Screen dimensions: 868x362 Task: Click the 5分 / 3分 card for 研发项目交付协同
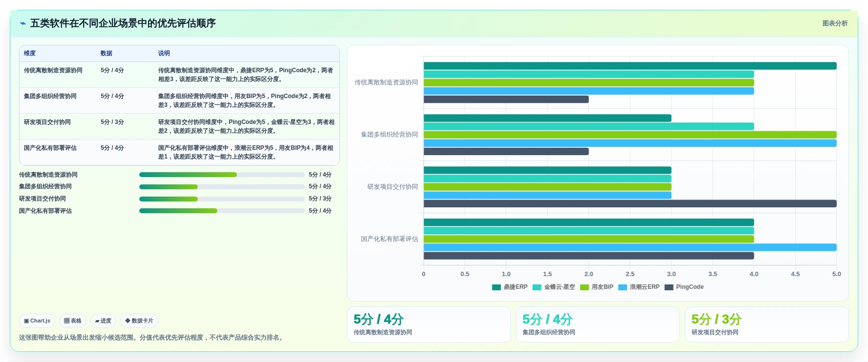click(x=766, y=324)
